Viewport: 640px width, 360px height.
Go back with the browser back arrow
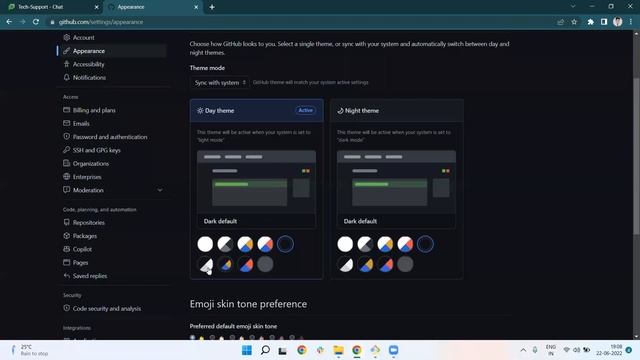9,22
